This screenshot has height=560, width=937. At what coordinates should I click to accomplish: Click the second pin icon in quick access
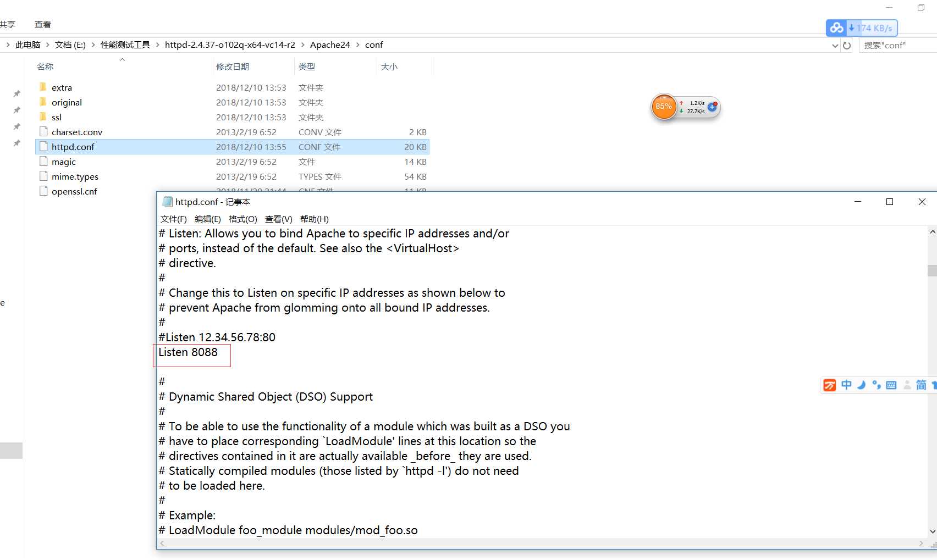[17, 110]
